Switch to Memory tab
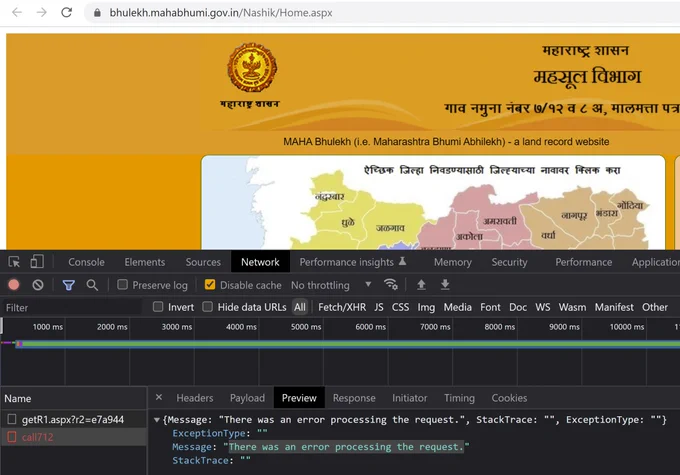 (x=453, y=262)
